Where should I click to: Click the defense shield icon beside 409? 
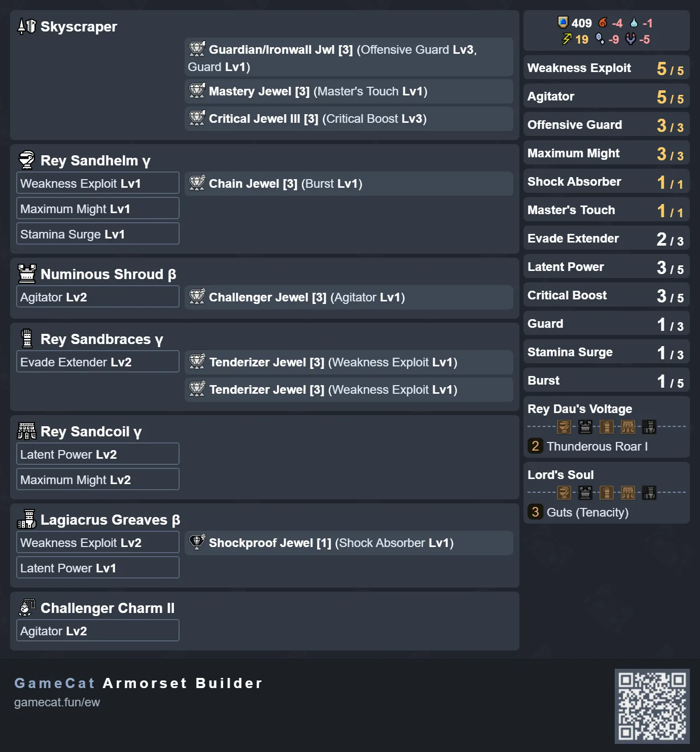563,22
